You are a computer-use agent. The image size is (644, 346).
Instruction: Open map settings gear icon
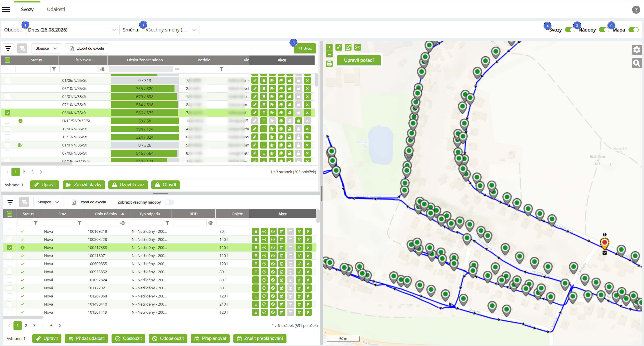(636, 50)
